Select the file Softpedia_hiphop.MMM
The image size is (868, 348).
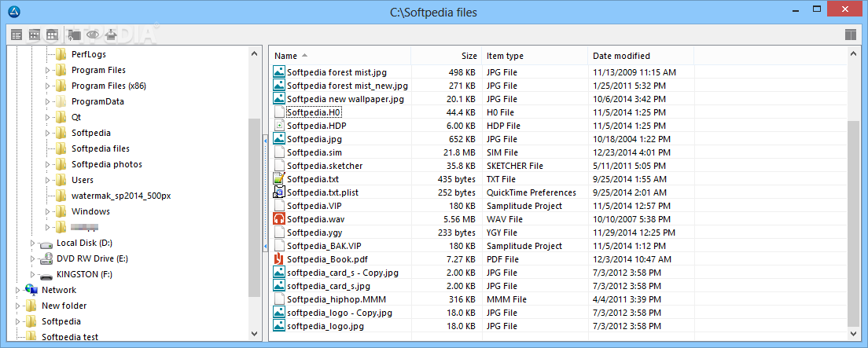coord(337,299)
